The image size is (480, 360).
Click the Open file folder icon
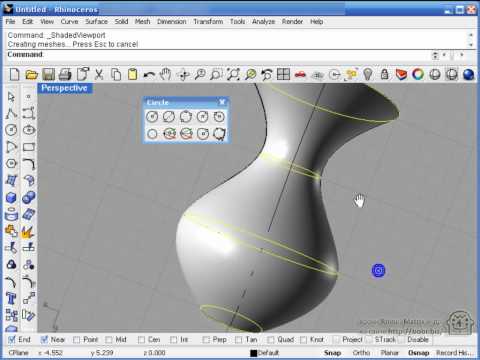(x=32, y=74)
